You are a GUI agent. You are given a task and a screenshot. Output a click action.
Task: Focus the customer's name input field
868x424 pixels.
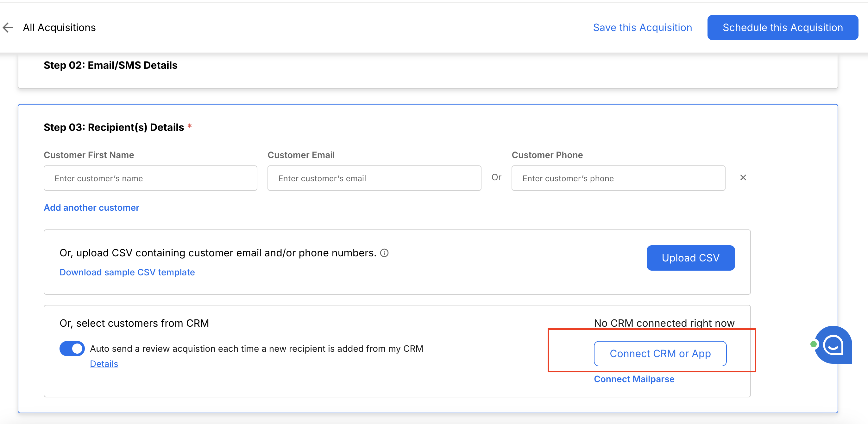(x=150, y=178)
